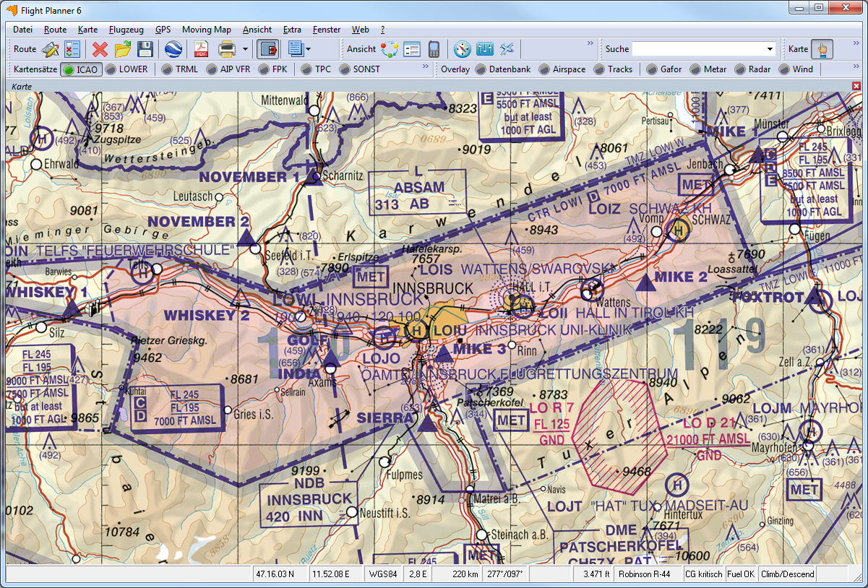This screenshot has width=868, height=588.
Task: Open the Suche dropdown arrow
Action: tap(770, 49)
